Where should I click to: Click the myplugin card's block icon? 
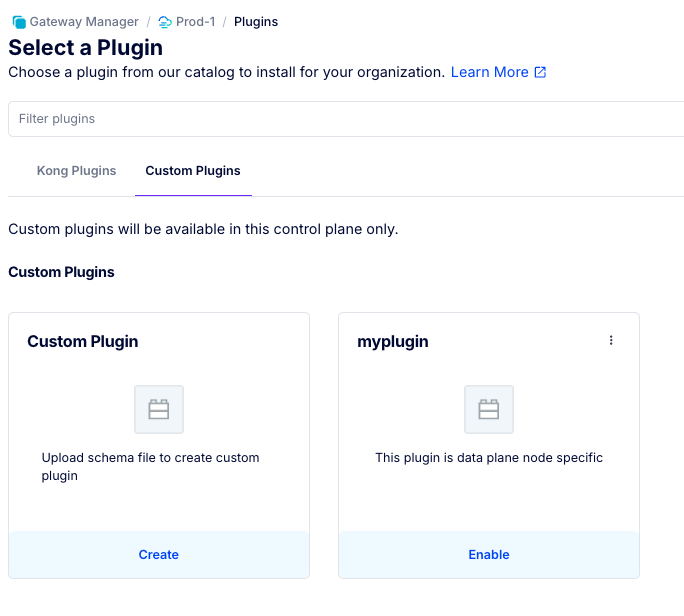(489, 409)
